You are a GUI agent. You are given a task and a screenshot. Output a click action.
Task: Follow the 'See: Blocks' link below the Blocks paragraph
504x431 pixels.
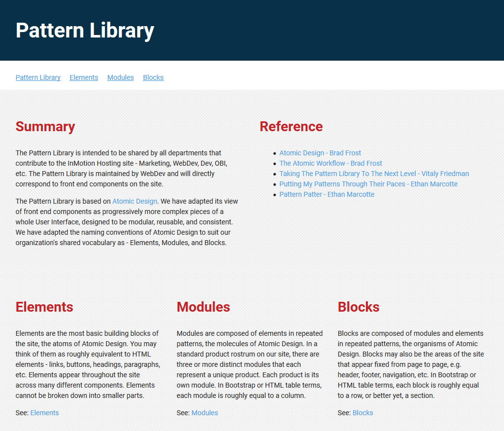point(362,413)
